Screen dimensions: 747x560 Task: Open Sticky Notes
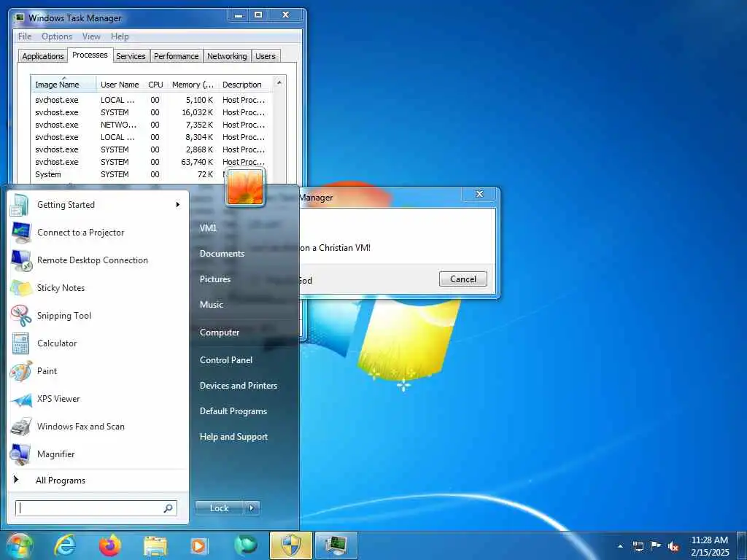pos(98,287)
